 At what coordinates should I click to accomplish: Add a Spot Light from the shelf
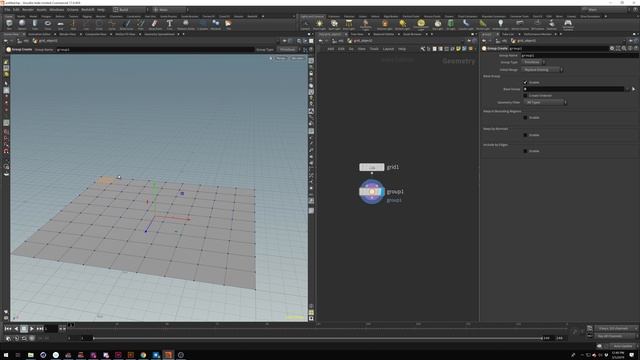pos(334,24)
